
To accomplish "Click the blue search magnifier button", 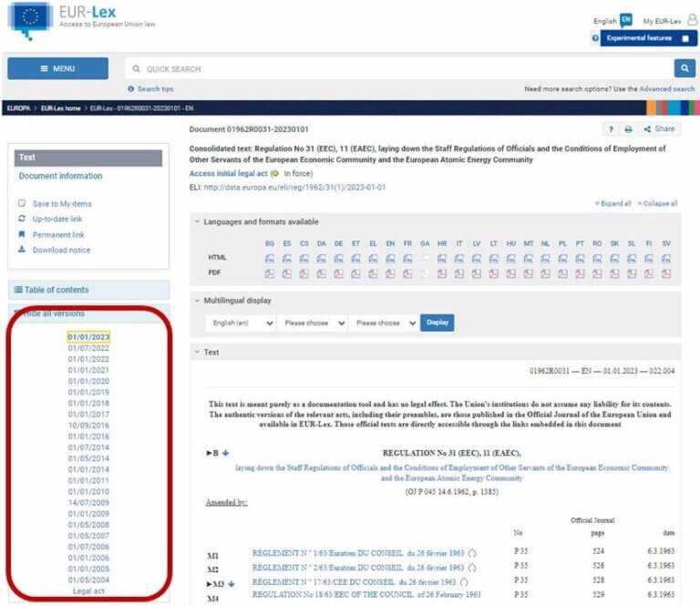I will pos(685,68).
